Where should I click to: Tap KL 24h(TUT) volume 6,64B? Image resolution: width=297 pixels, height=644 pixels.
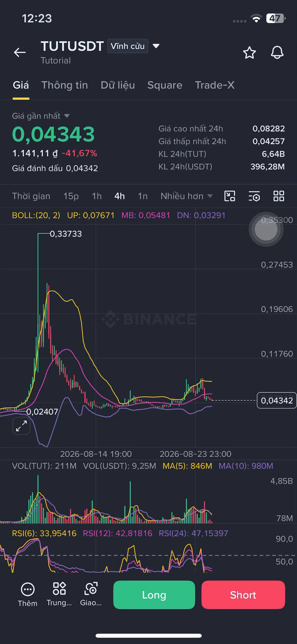coord(273,154)
